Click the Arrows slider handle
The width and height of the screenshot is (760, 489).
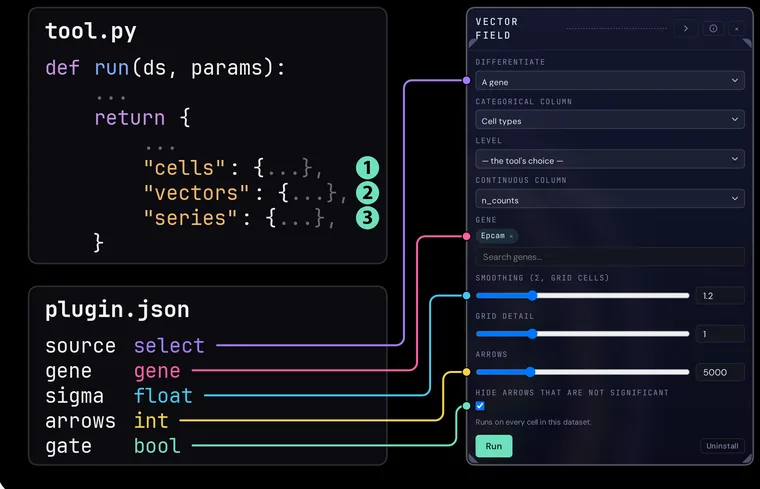[530, 372]
